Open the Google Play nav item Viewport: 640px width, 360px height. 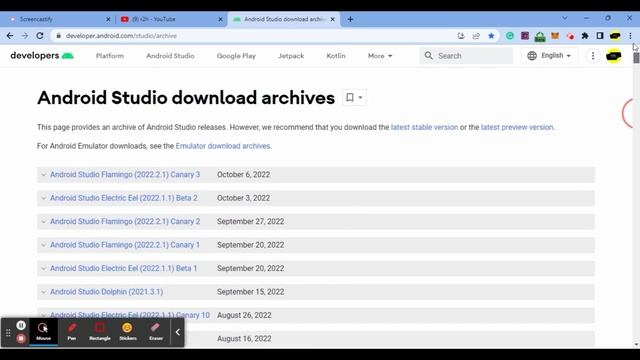point(236,56)
